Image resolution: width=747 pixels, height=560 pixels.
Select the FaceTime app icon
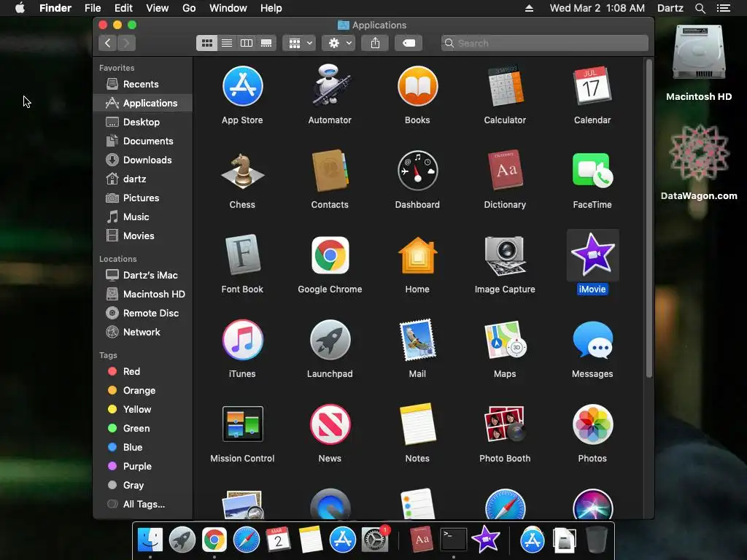[x=592, y=171]
